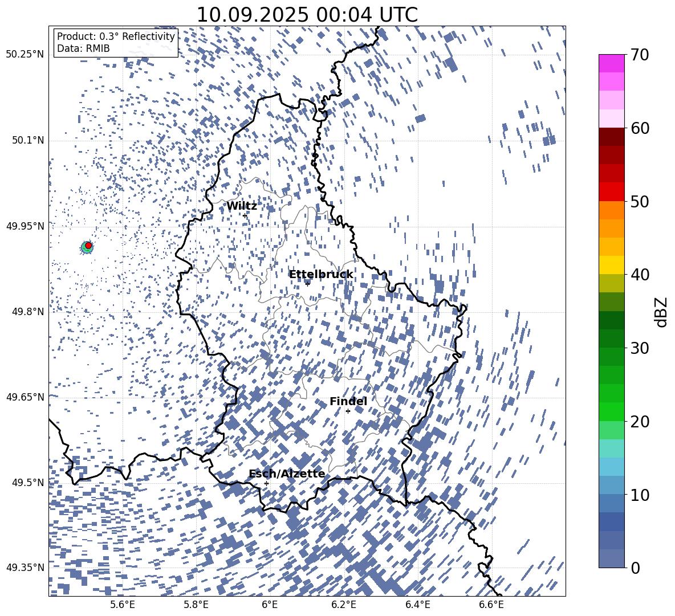Click the Findel station cross marker
The width and height of the screenshot is (675, 616).
(348, 411)
